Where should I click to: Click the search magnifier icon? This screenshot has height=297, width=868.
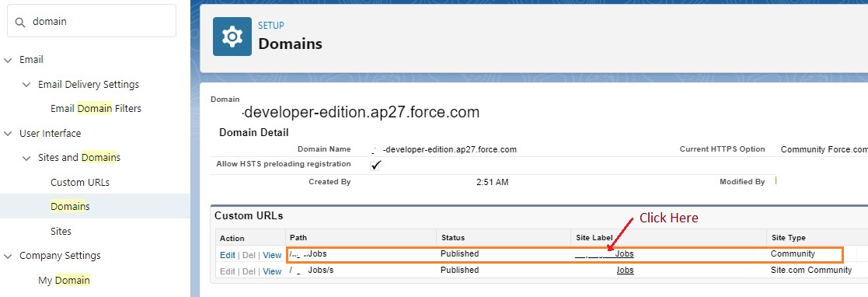20,22
